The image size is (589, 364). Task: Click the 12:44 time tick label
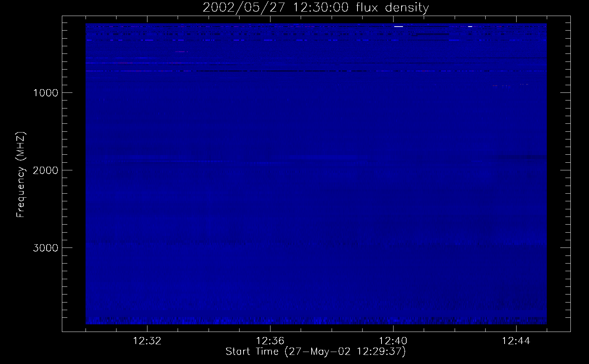(x=516, y=341)
